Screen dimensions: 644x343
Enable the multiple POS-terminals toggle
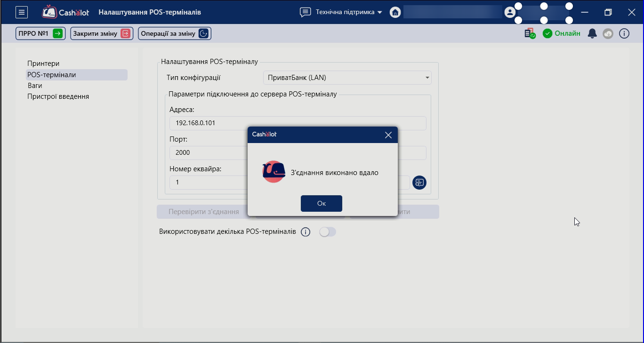coord(328,232)
